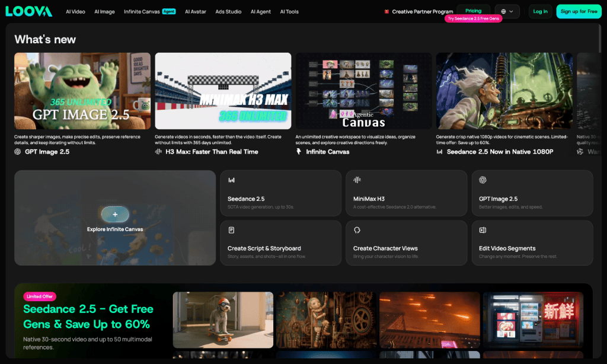607x364 pixels.
Task: Open the Seedance 2.5 scientist thumbnail
Action: 504,91
